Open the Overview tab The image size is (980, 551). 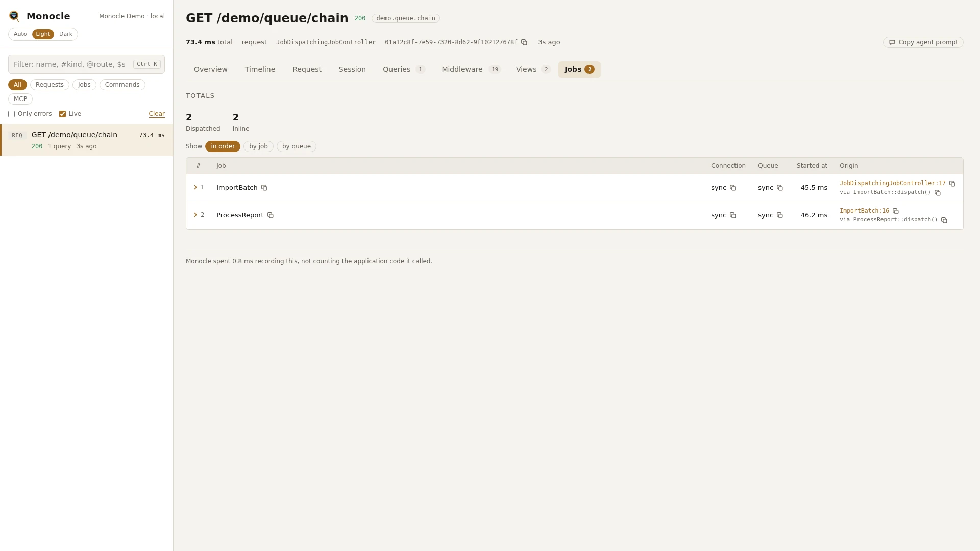click(211, 69)
